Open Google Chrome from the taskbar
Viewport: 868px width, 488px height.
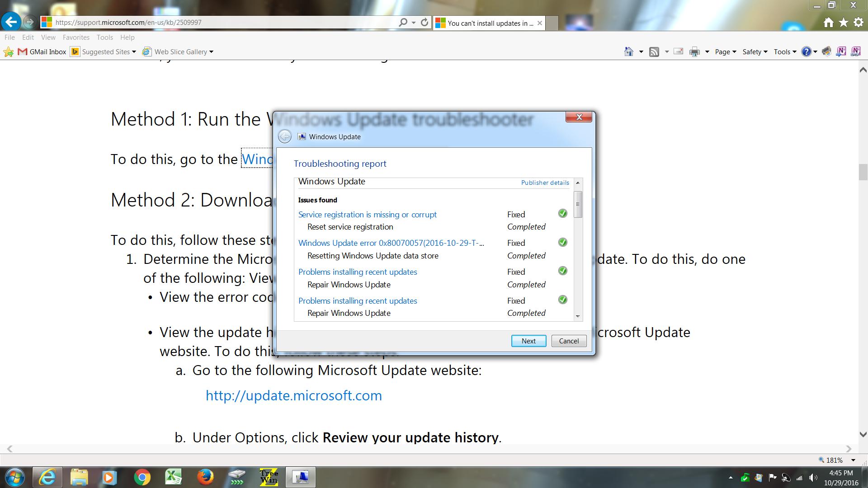click(x=142, y=477)
